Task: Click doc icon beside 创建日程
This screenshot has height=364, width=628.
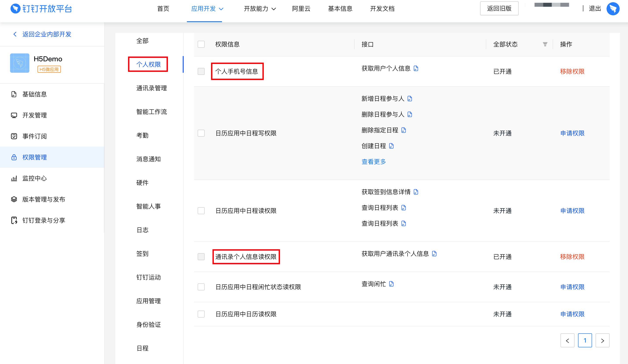Action: (x=391, y=146)
